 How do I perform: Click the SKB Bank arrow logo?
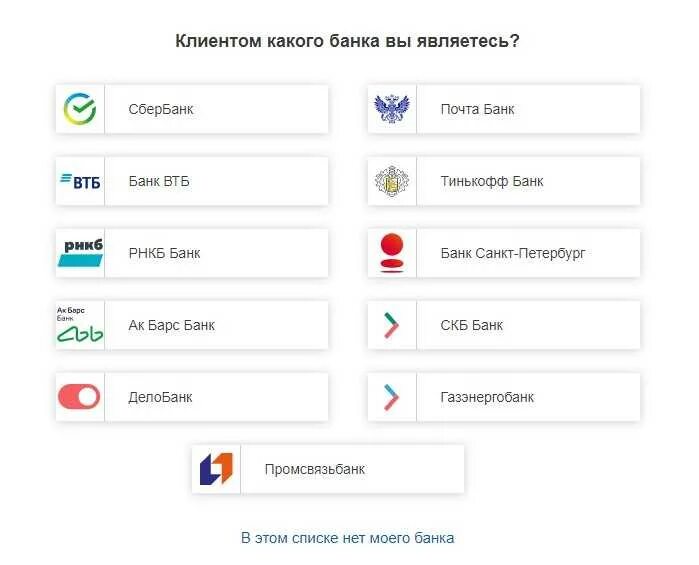pos(391,325)
